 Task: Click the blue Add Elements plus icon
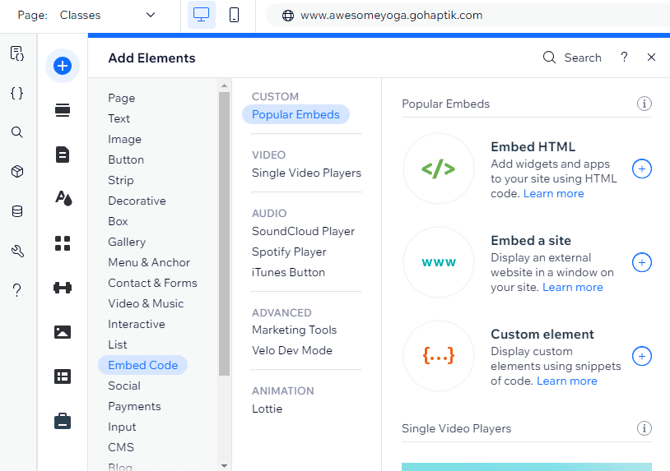(62, 66)
